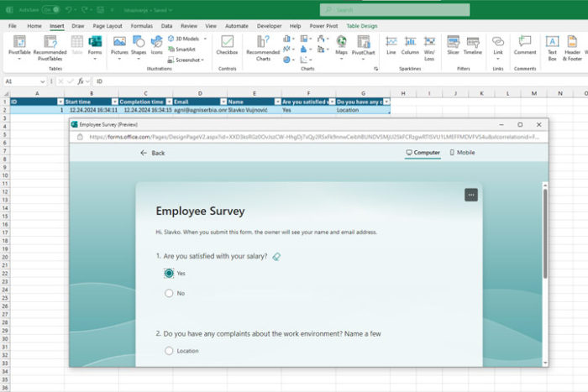Select the Yes radio option
Screen dimensions: 588x392
(x=169, y=273)
